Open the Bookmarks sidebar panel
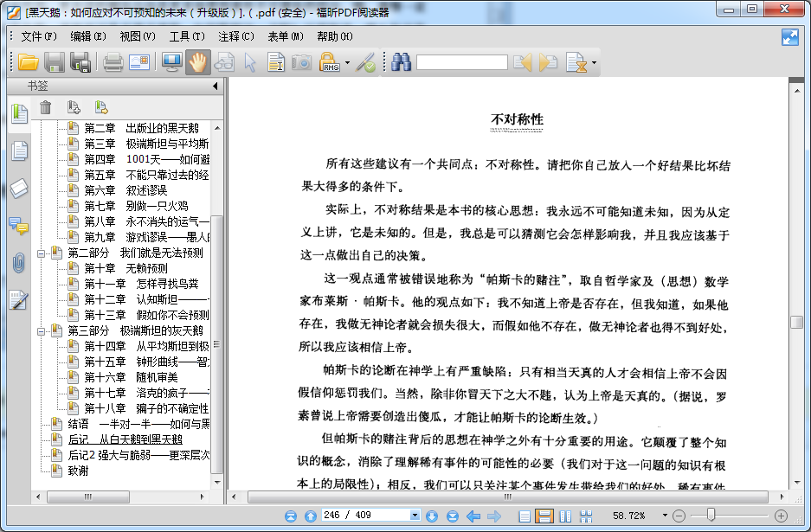 pos(19,113)
